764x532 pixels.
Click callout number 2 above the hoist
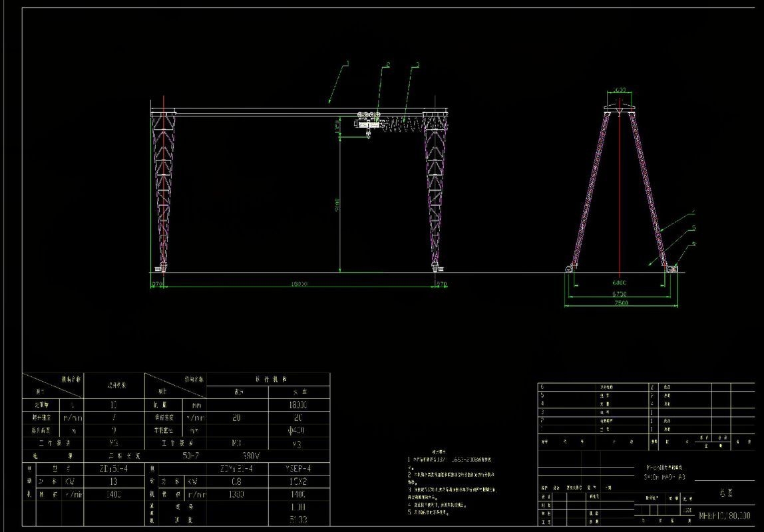[388, 65]
